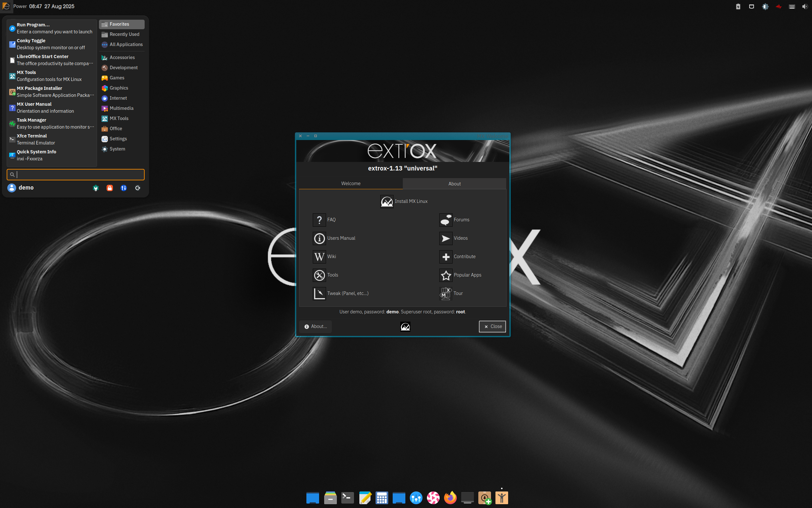The image size is (812, 508).
Task: Open the green settings icon beside demo
Action: click(95, 188)
